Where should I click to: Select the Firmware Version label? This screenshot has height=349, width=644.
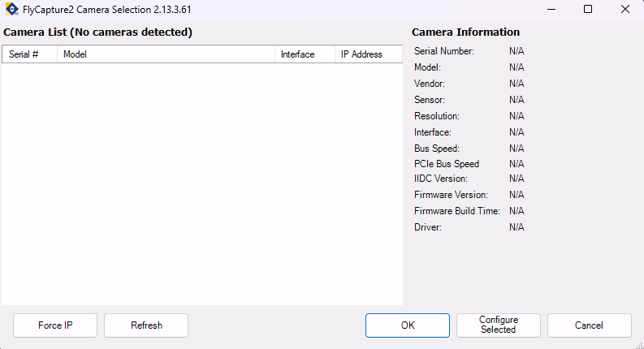[x=451, y=195]
